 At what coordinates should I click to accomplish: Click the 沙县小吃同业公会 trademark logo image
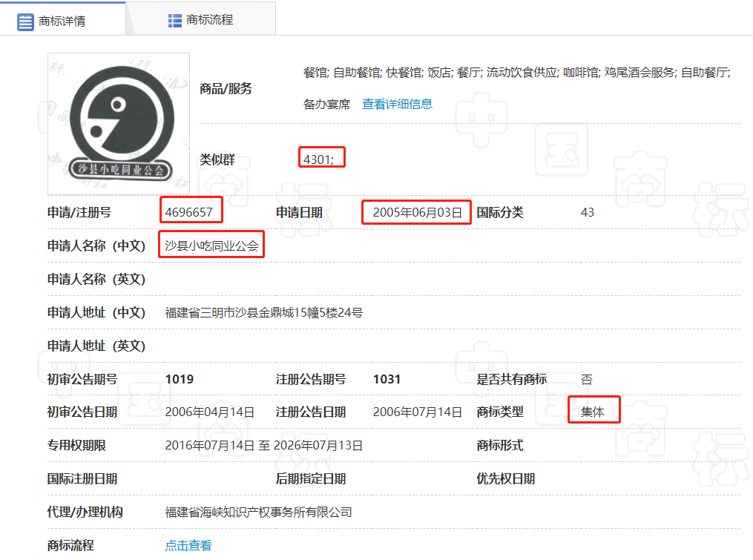pyautogui.click(x=119, y=124)
